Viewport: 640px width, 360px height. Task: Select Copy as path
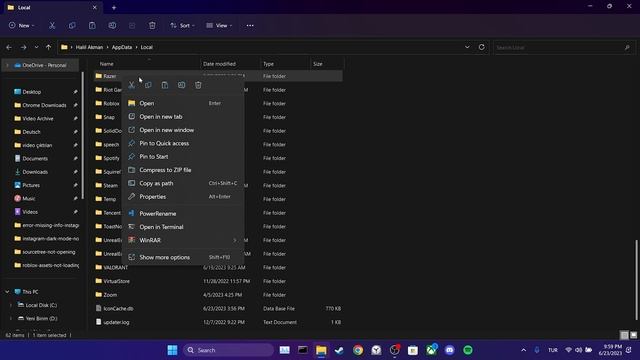[183, 183]
